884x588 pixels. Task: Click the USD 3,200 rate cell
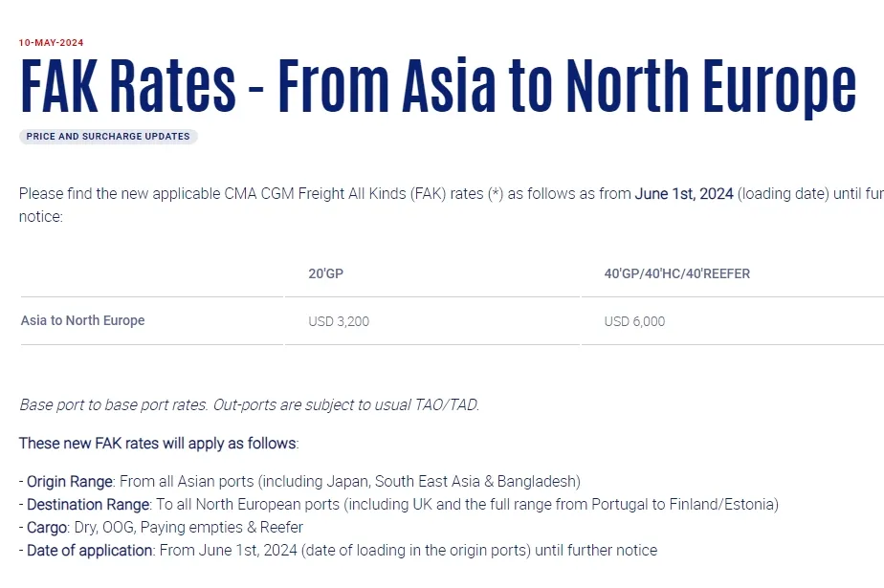point(339,321)
